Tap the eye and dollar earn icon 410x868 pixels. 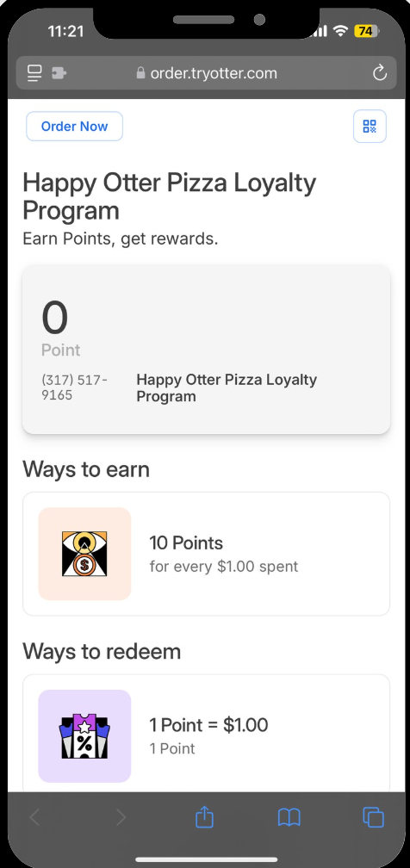tap(84, 554)
